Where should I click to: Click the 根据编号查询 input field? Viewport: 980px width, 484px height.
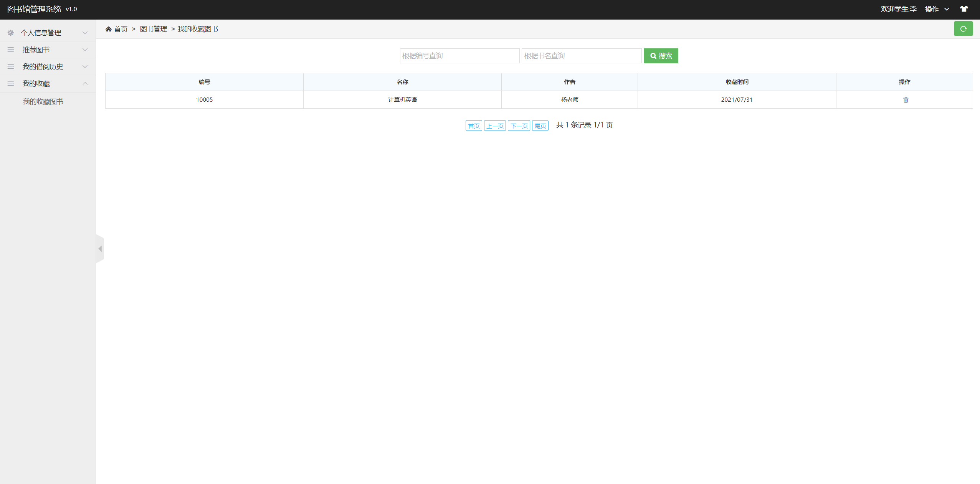459,56
